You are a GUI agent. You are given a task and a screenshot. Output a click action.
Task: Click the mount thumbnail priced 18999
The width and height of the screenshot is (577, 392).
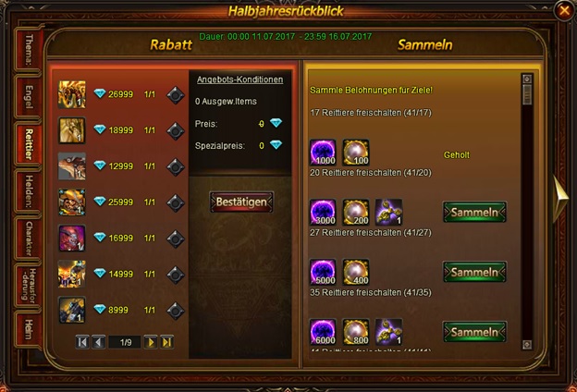coord(72,130)
